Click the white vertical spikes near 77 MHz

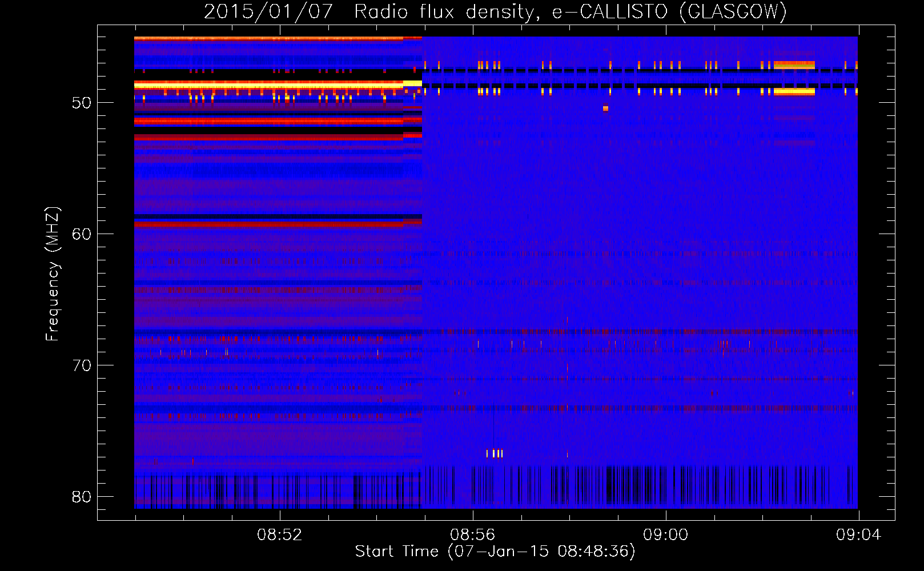pos(495,453)
